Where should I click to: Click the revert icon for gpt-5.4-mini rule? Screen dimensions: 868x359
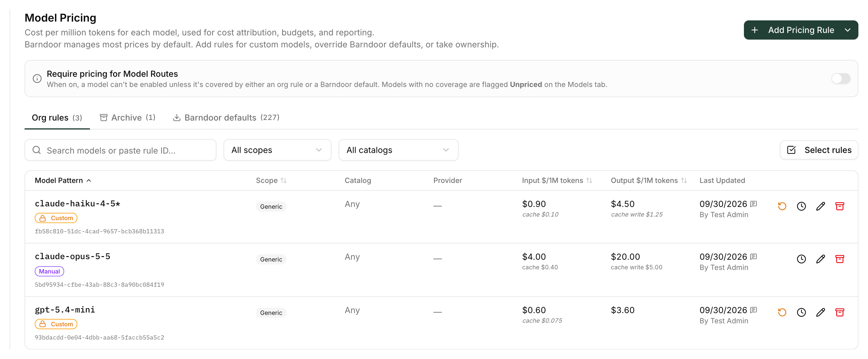click(782, 312)
